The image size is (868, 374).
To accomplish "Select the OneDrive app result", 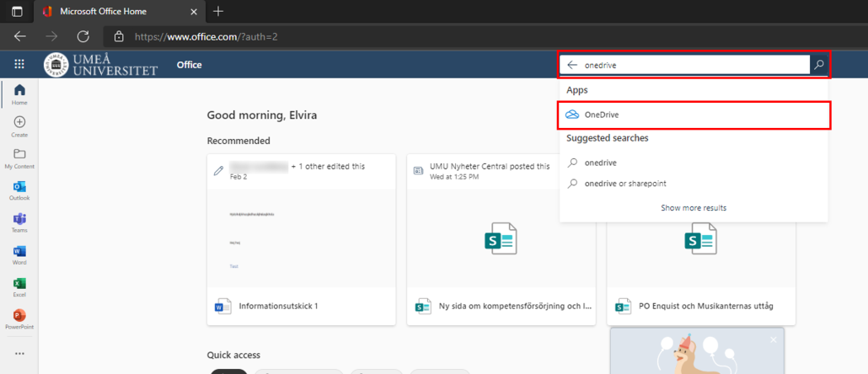I will [x=694, y=115].
